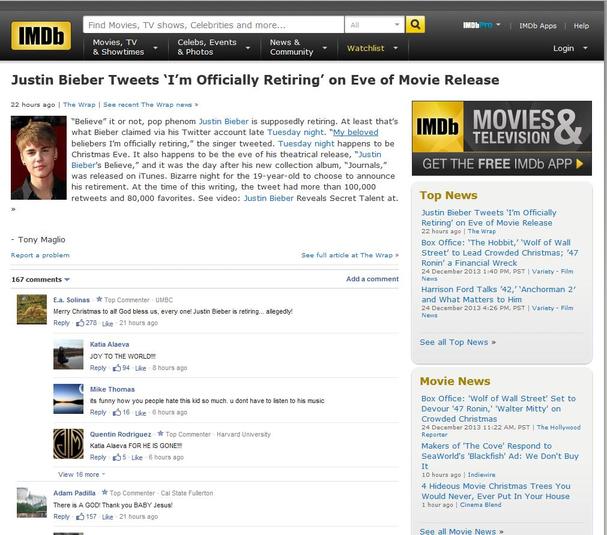Click the yellow search magnifier button
Image resolution: width=607 pixels, height=535 pixels.
pos(415,25)
